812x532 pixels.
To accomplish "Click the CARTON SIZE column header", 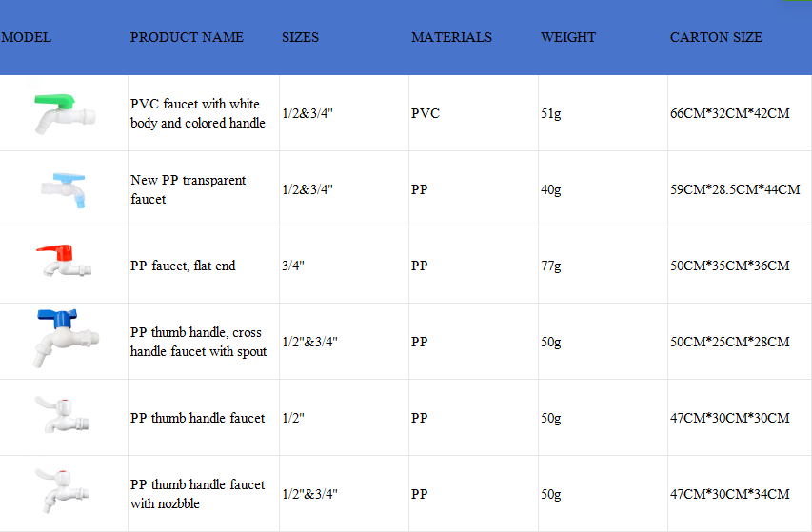I will click(716, 37).
